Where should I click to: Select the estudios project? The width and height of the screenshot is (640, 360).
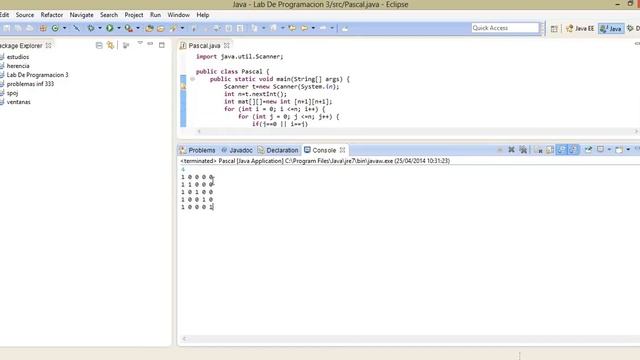pyautogui.click(x=18, y=57)
